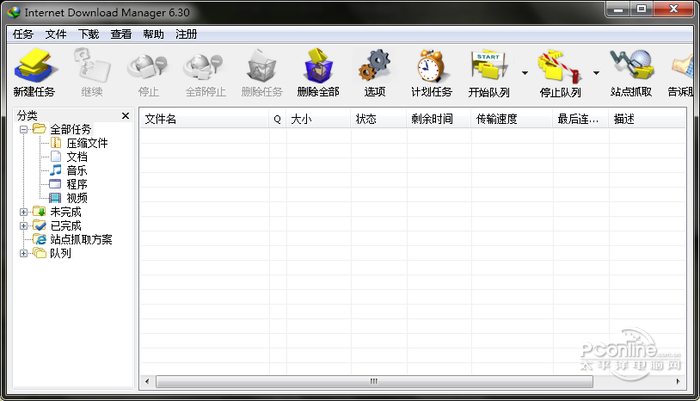This screenshot has height=401, width=700.
Task: Sort by 最后连… column header
Action: [x=581, y=119]
